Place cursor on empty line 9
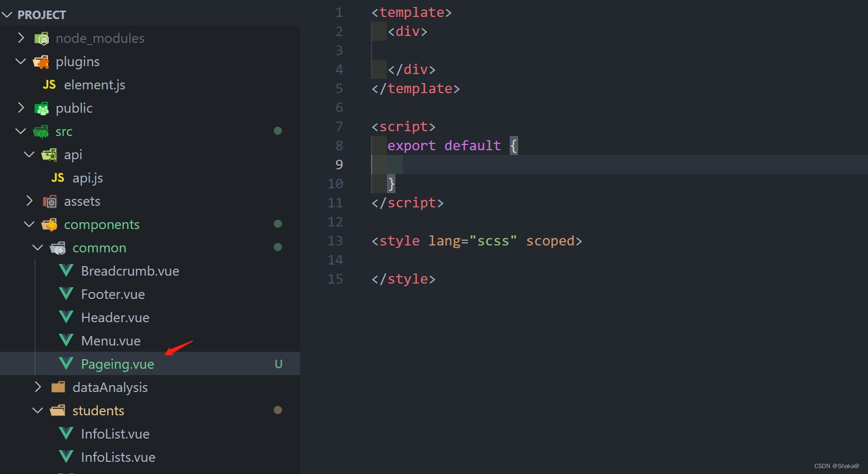The height and width of the screenshot is (474, 868). pos(619,165)
